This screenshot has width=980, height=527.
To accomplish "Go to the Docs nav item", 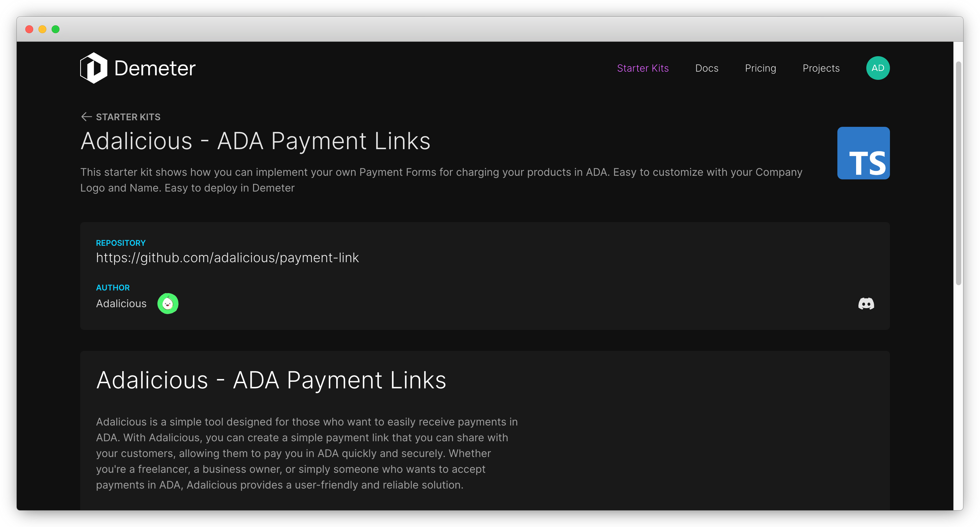I will pyautogui.click(x=707, y=68).
